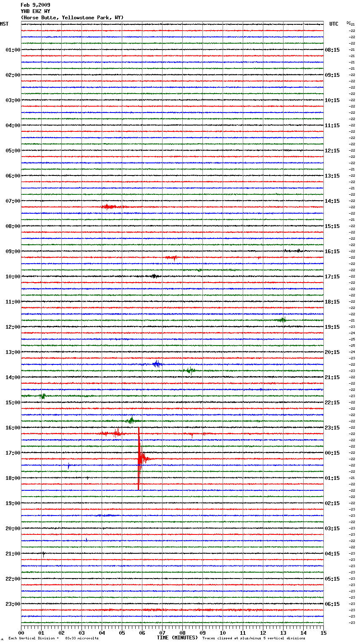Viewport: 357px width, 644px height.
Task: Click the '21:15' UTC time label
Action: [332, 377]
